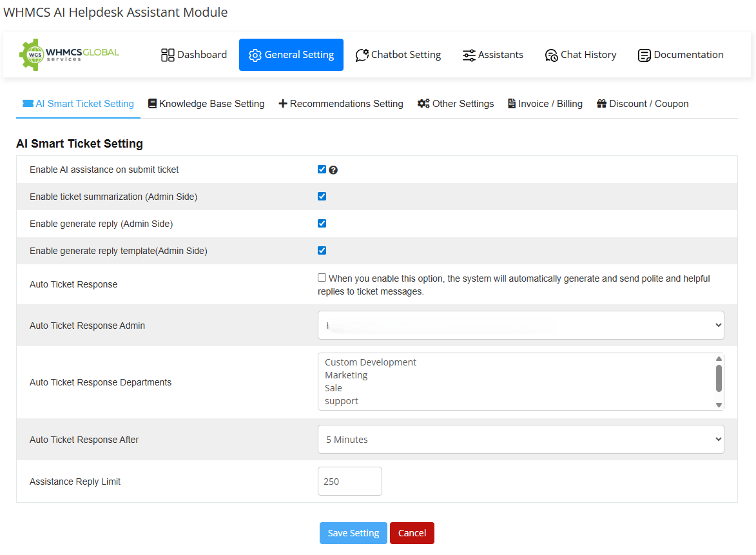Click the Save Setting button
Image resolution: width=756 pixels, height=555 pixels.
click(x=353, y=533)
